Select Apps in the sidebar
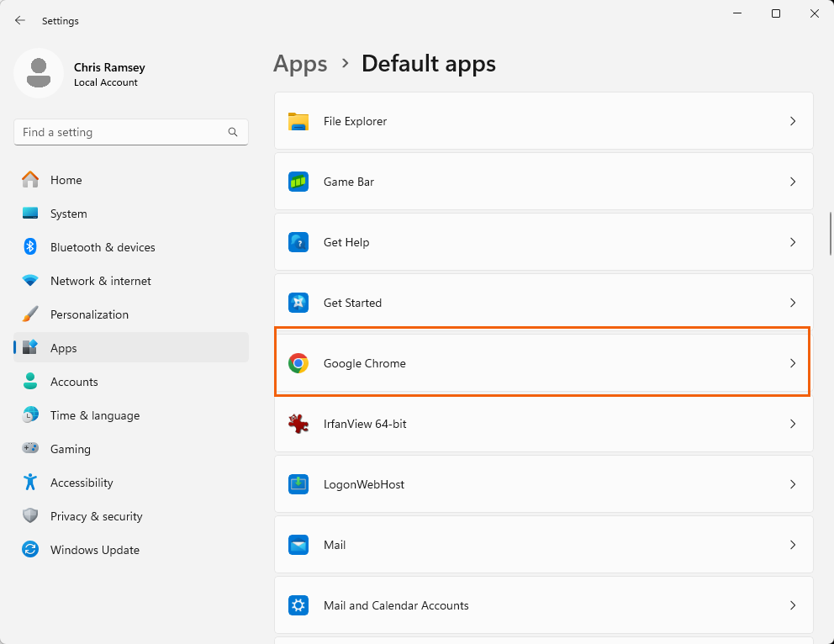Screen dimensions: 834x644 [x=131, y=347]
